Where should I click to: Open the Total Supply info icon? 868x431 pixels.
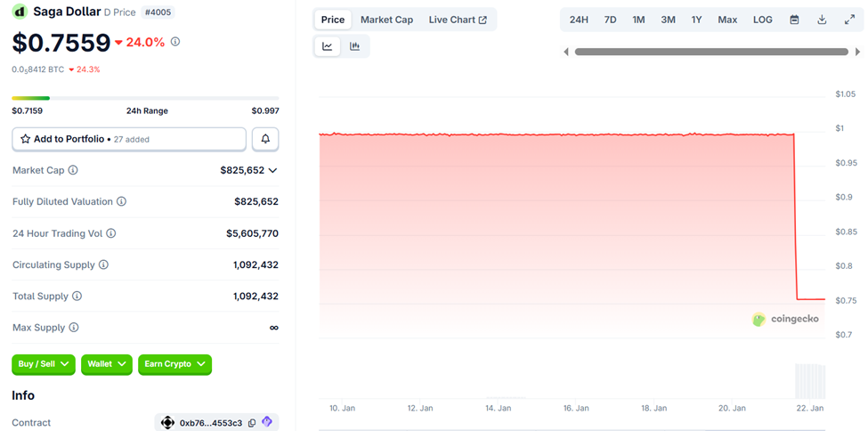click(77, 297)
